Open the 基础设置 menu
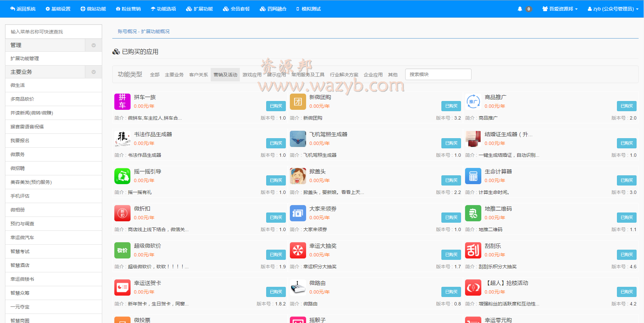 pyautogui.click(x=58, y=9)
